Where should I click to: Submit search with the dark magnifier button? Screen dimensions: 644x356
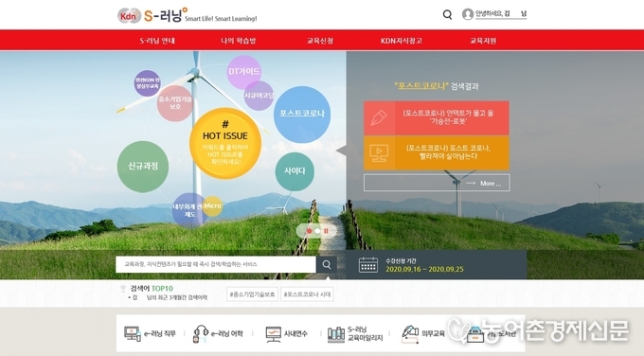pos(327,264)
